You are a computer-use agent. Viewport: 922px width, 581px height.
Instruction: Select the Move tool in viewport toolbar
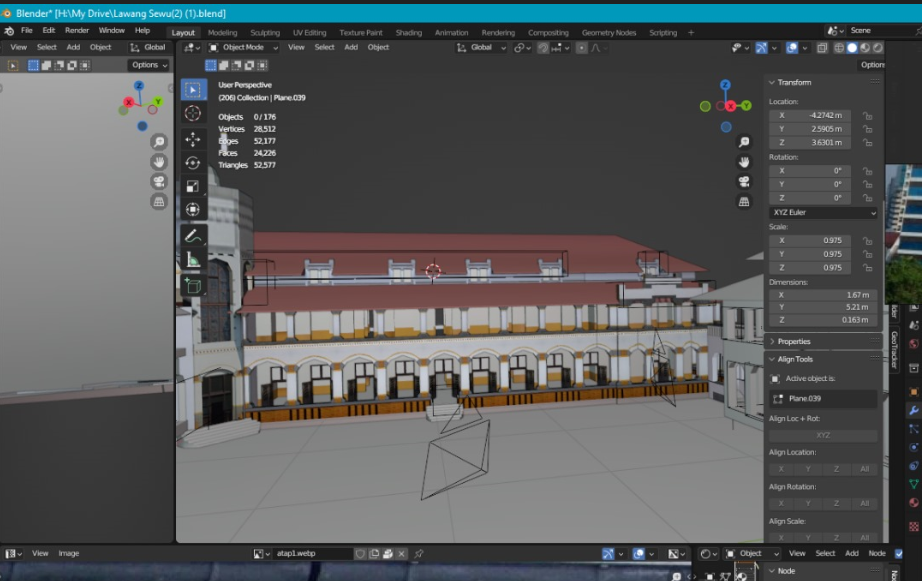click(193, 139)
